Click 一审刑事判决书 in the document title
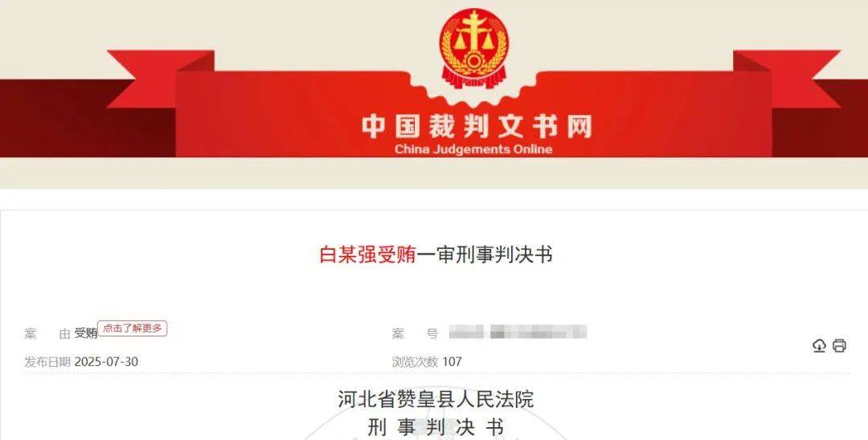 [485, 255]
